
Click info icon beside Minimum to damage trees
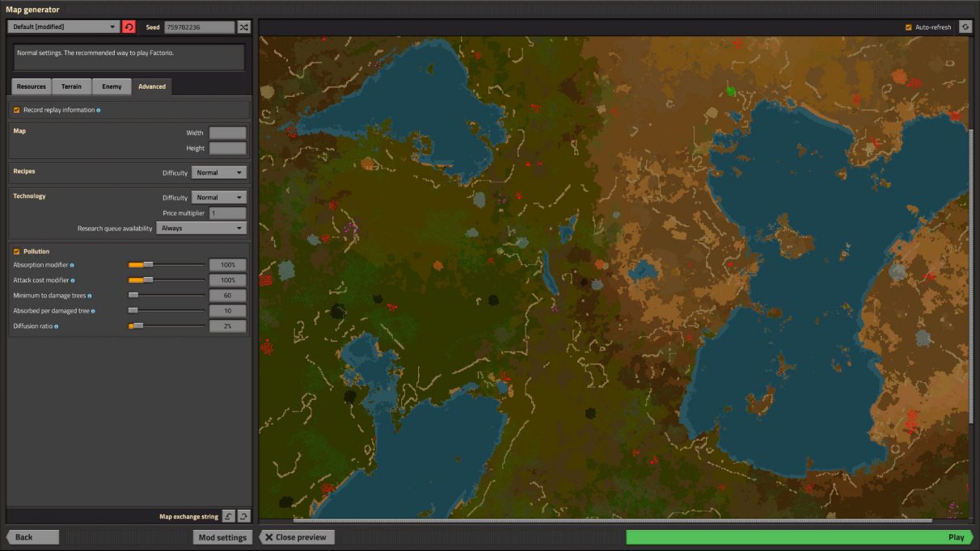coord(89,296)
